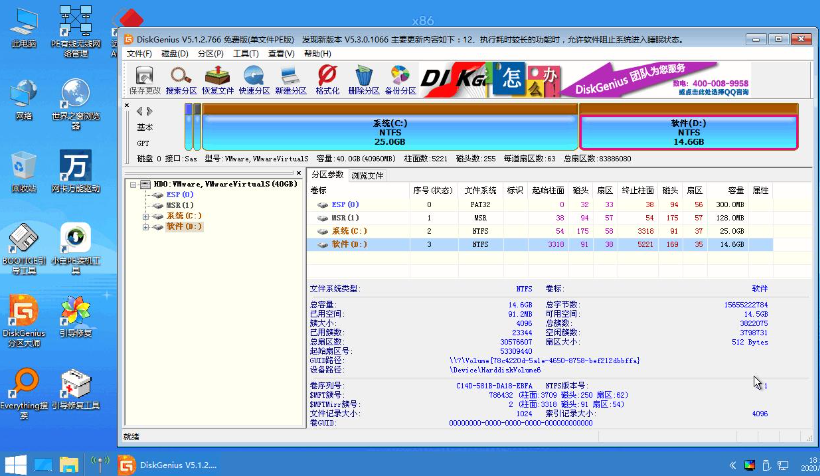Open the 回收站 desktop icon
820x476 pixels.
[24, 172]
